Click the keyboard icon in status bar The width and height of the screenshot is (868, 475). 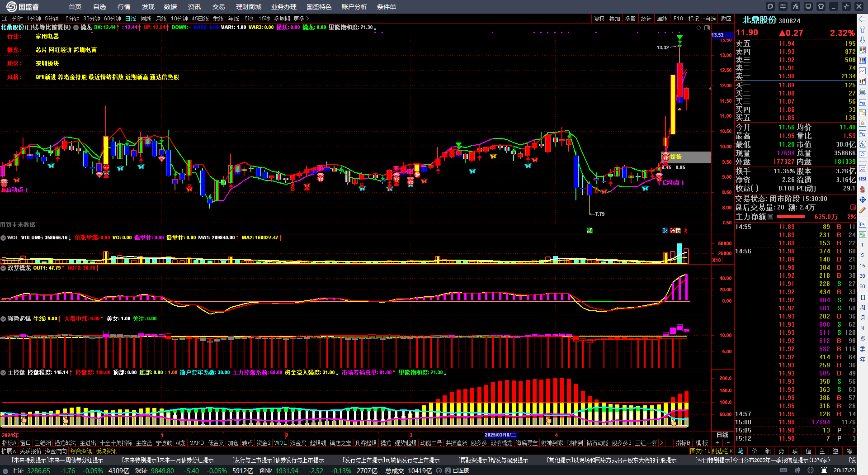coord(783,470)
